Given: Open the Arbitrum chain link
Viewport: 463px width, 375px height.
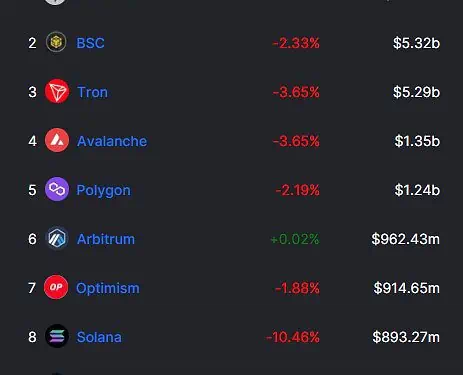Looking at the screenshot, I should coord(106,239).
